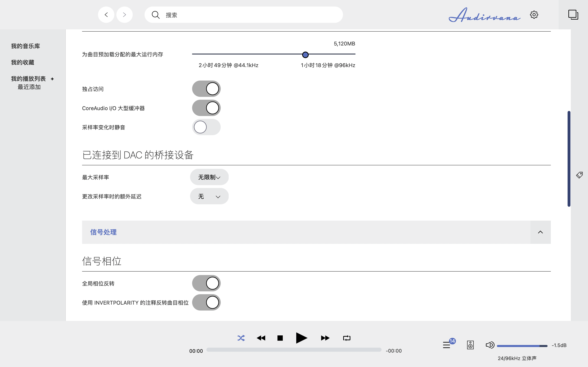Image resolution: width=588 pixels, height=367 pixels.
Task: Open 我的收藏 in sidebar
Action: 23,62
